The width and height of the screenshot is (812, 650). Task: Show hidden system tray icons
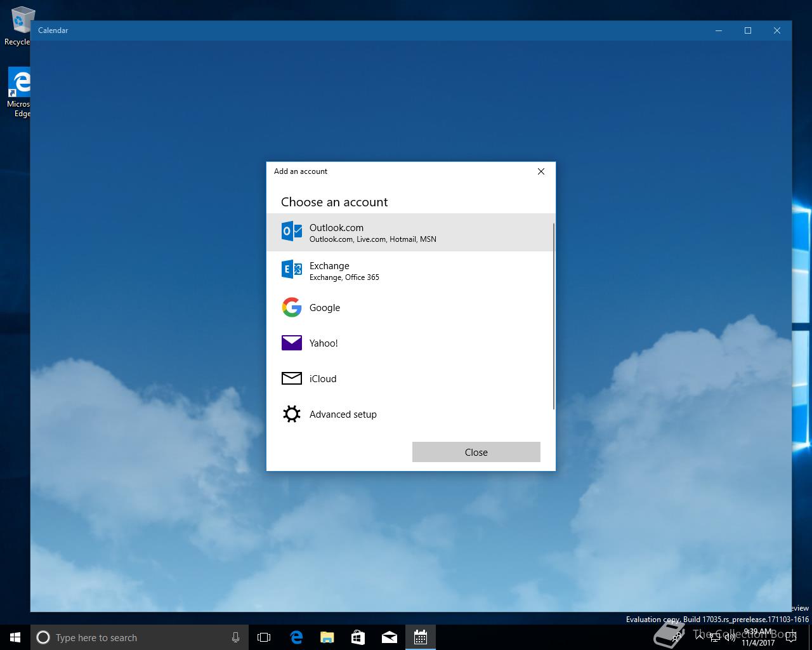[700, 637]
